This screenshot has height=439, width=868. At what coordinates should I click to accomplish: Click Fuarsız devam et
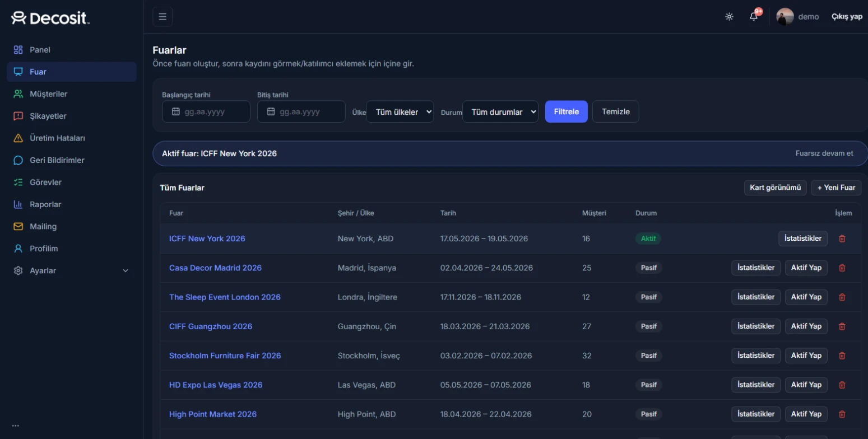[824, 153]
